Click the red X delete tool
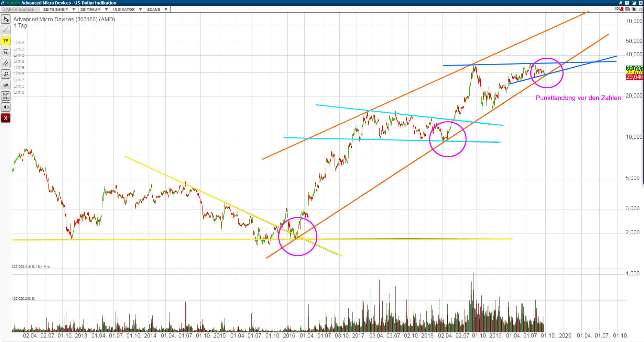Viewport: 644px width, 342px height. [6, 118]
